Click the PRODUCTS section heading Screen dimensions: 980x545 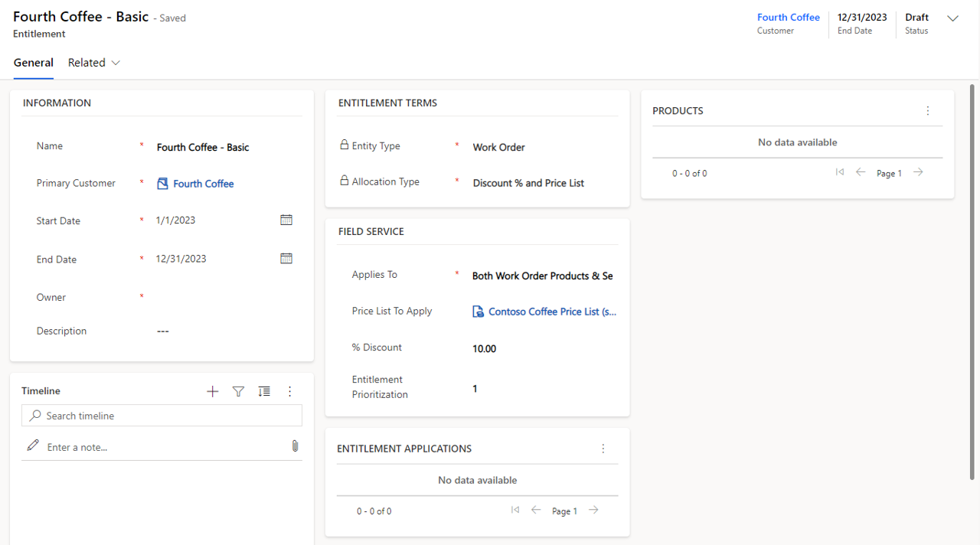coord(678,111)
